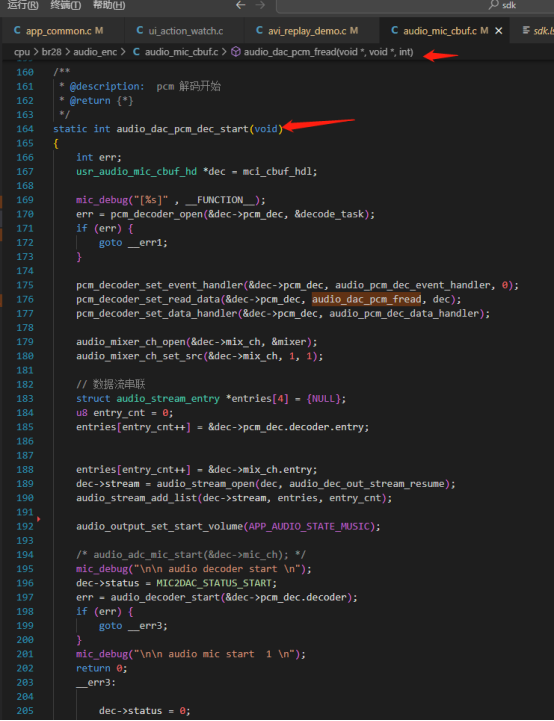554x721 pixels.
Task: Open the br28 breadcrumb segment
Action: pos(51,52)
